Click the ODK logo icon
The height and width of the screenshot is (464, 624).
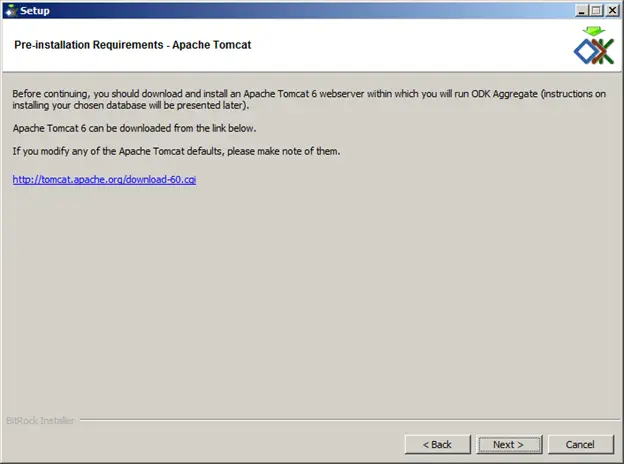(x=594, y=46)
